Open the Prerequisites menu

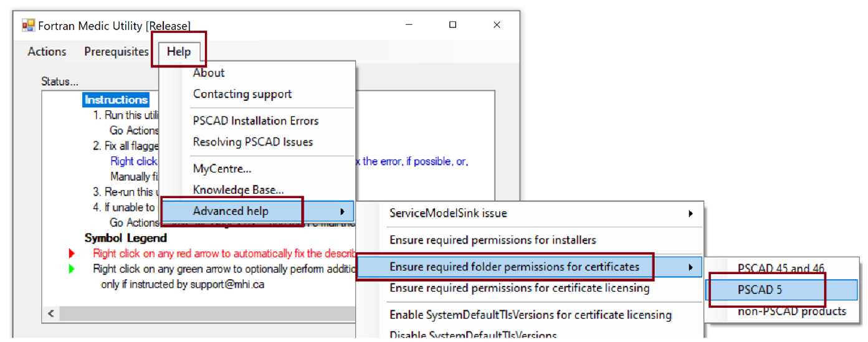pos(117,52)
